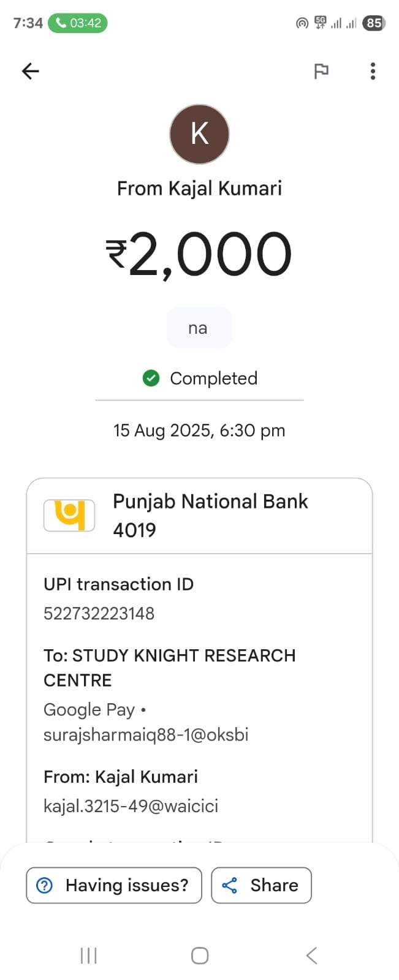This screenshot has width=399, height=980.
Task: Tap the Android recent apps button
Action: pos(89,956)
